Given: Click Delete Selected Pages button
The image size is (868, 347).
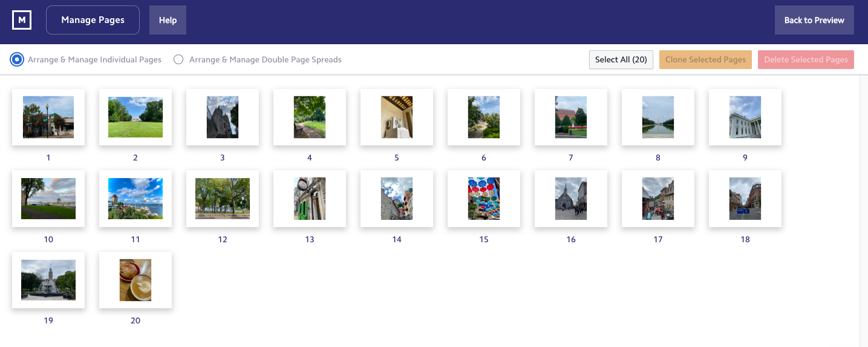Looking at the screenshot, I should pyautogui.click(x=806, y=59).
